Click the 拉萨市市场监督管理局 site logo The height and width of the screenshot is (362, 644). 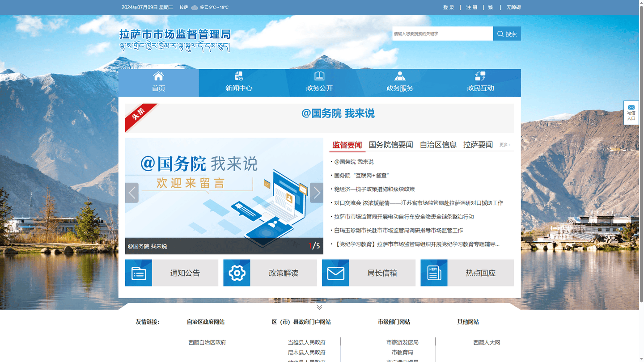175,40
